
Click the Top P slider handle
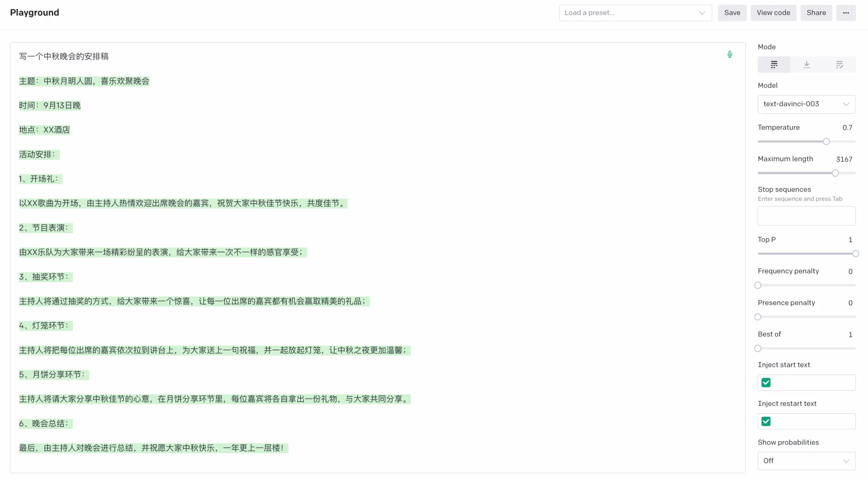(855, 254)
